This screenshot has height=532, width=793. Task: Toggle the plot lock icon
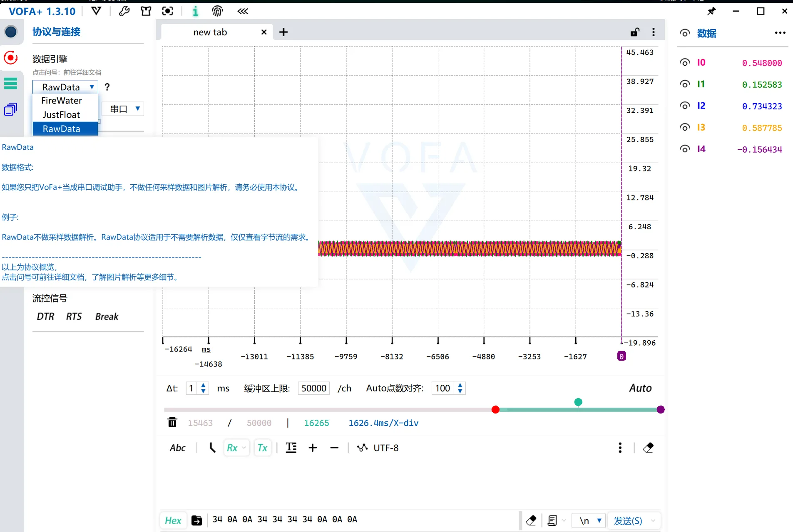click(x=635, y=32)
